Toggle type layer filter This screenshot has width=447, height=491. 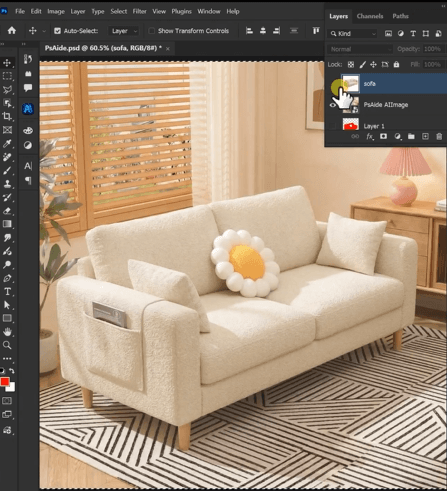tap(413, 33)
